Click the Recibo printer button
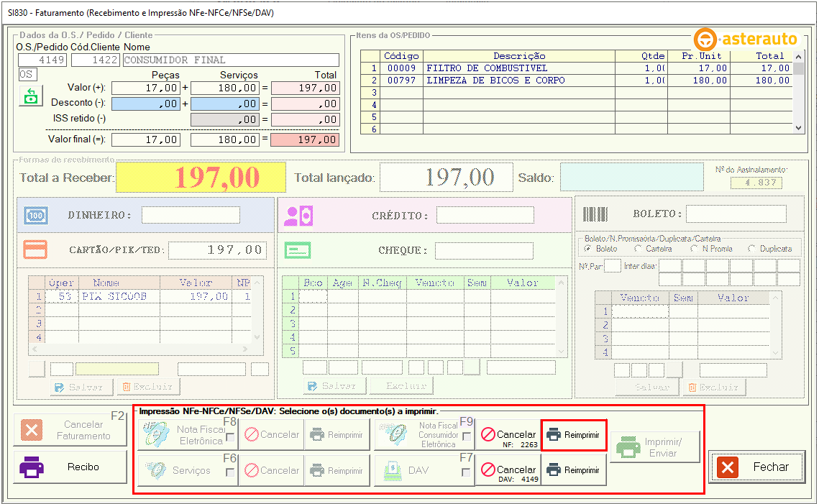Screen dimensions: 819x504 point(70,467)
